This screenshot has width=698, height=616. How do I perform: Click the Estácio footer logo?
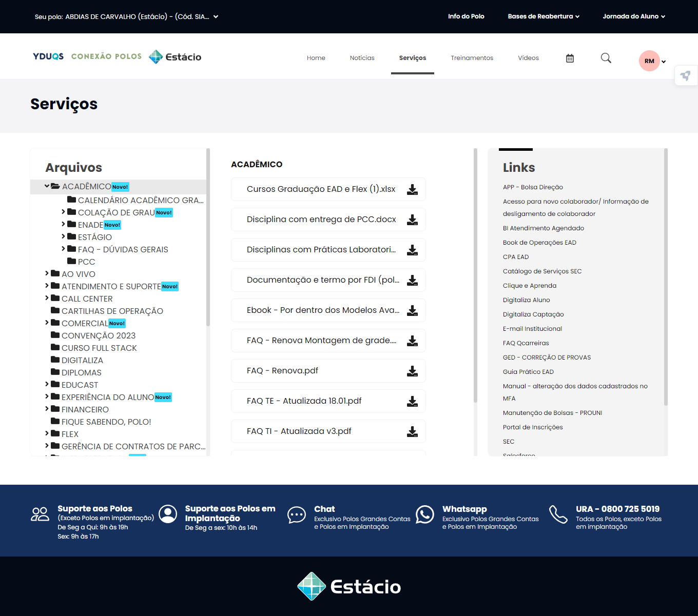coord(349,586)
